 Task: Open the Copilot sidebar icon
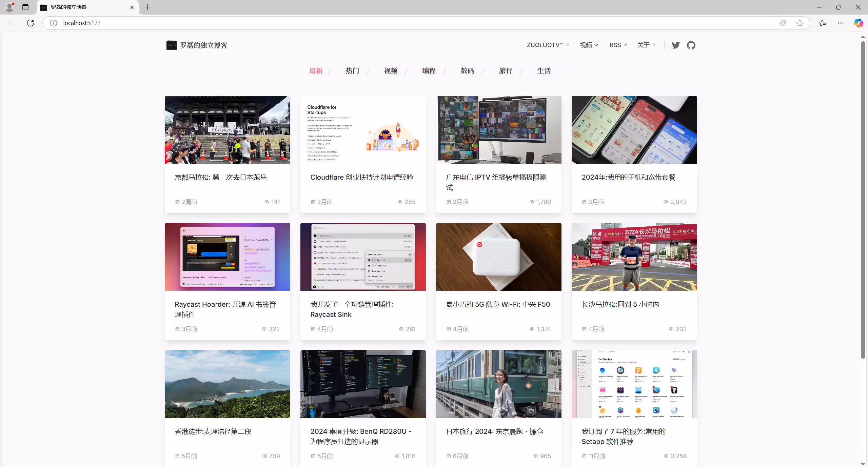(x=859, y=23)
